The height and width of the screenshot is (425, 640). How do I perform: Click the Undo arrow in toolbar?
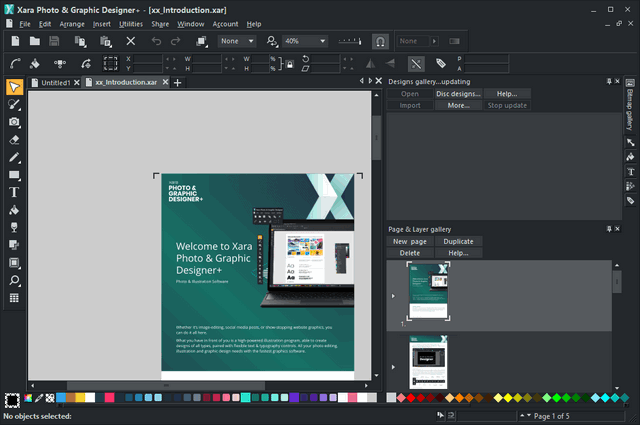(156, 41)
